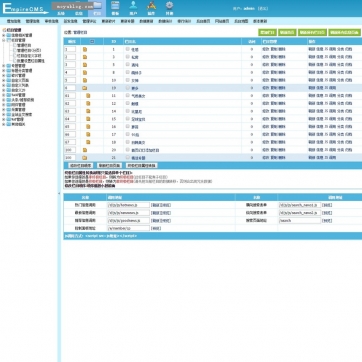Click the search_news1.js path field
The width and height of the screenshot is (362, 362).
coord(300,205)
